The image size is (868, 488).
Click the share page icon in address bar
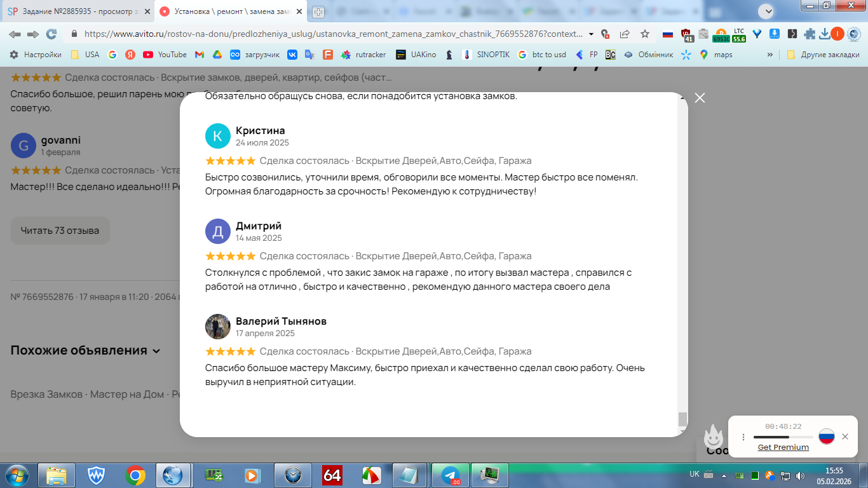click(625, 34)
